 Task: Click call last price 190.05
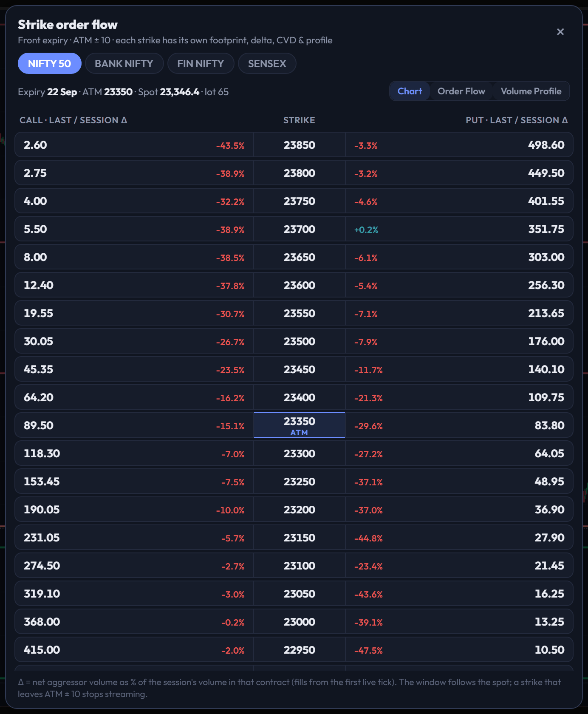click(x=42, y=510)
